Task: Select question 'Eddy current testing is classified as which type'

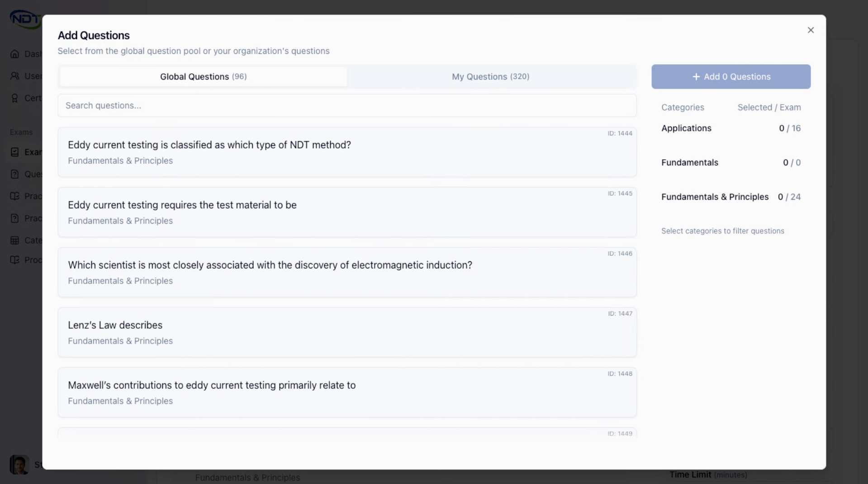Action: pos(347,152)
